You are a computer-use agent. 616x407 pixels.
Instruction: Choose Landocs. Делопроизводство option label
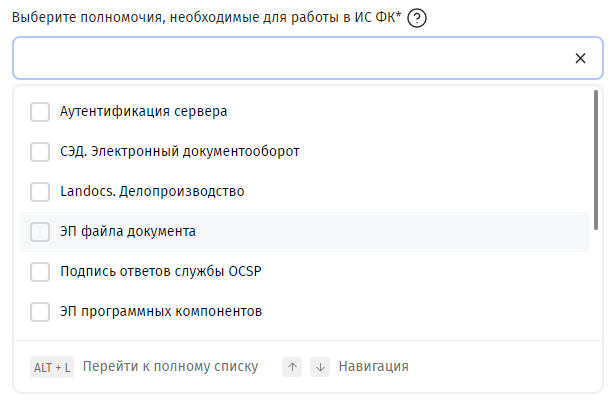pos(152,191)
